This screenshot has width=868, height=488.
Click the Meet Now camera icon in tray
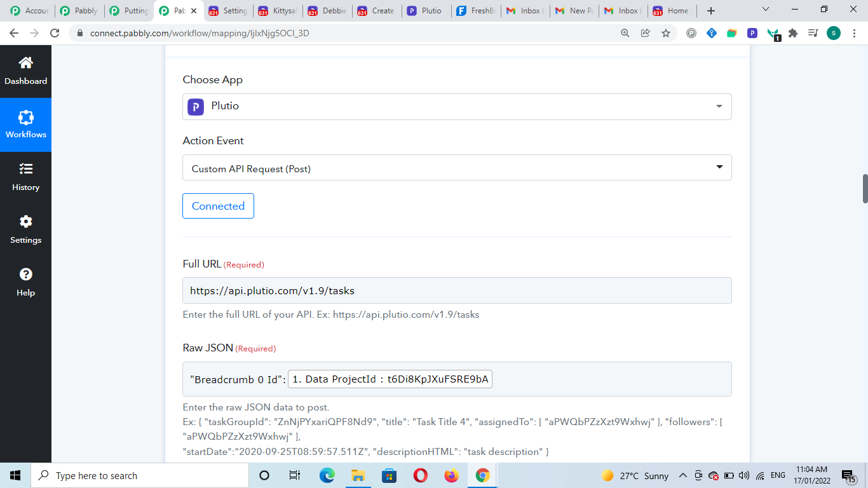click(698, 475)
